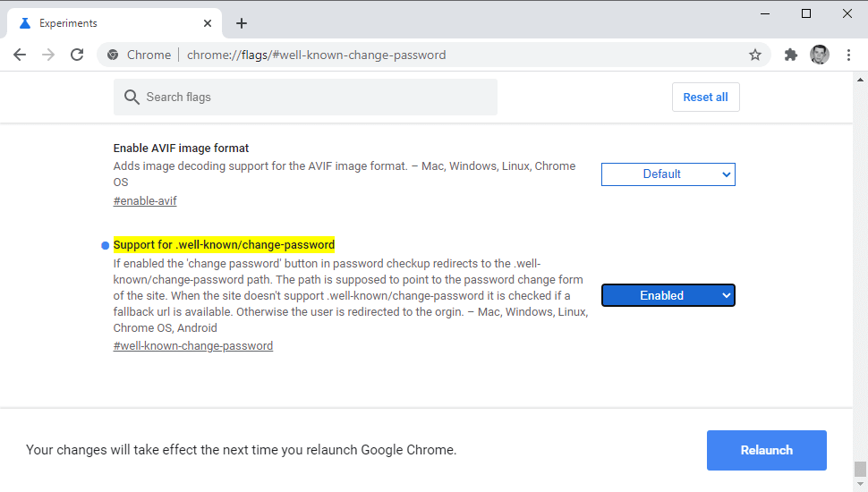Click the page scrollbar thumb

coord(860,469)
